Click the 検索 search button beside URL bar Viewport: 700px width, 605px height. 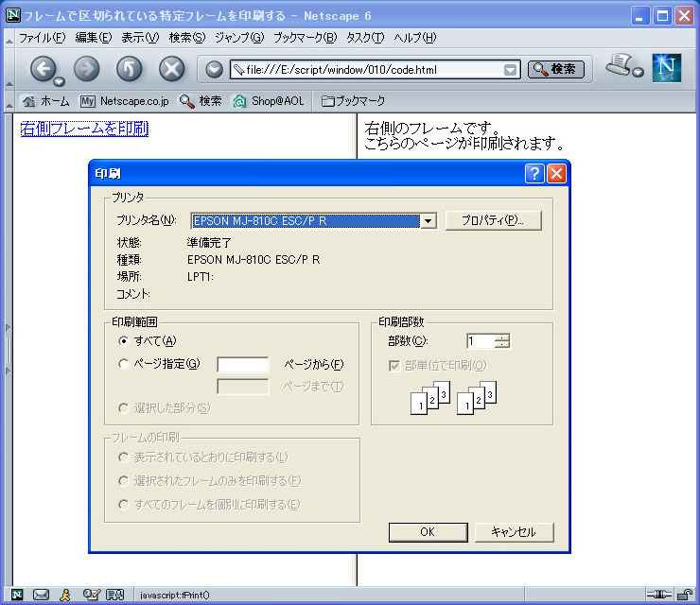pyautogui.click(x=556, y=69)
